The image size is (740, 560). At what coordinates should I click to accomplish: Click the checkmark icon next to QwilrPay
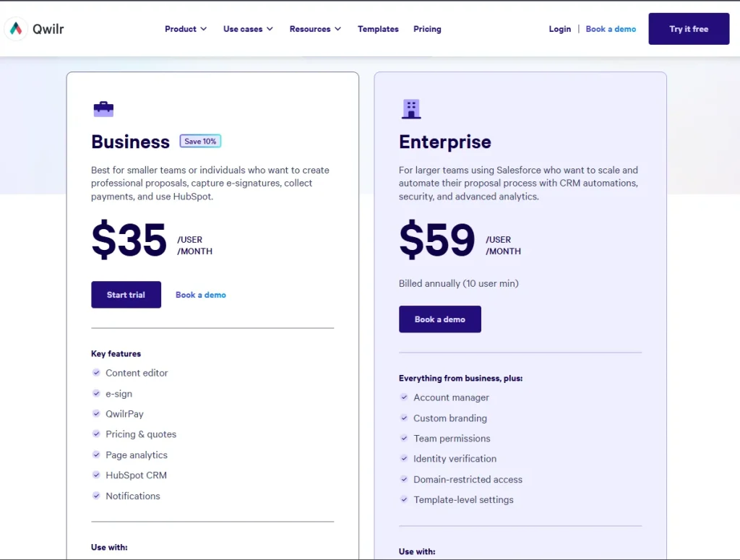pos(96,414)
